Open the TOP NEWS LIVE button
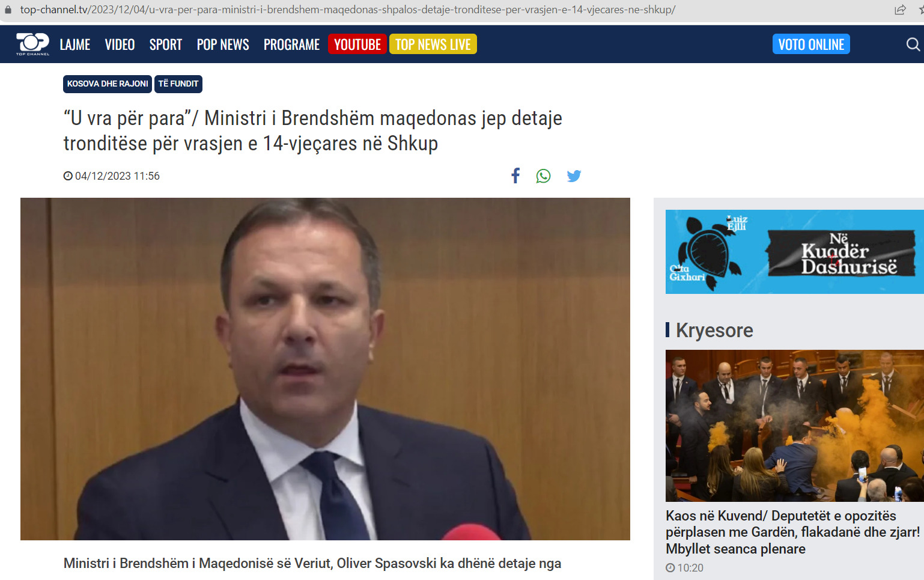Viewport: 924px width, 580px height. pos(433,44)
